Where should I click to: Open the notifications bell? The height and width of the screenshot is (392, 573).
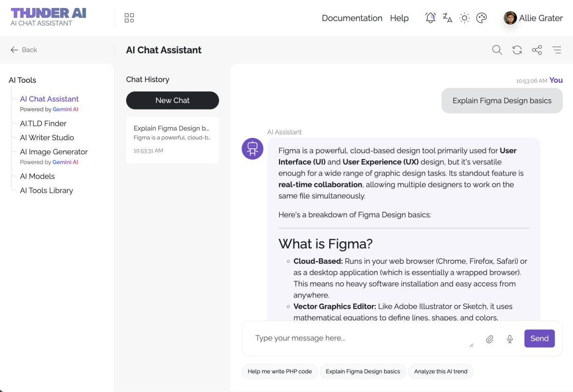[x=430, y=18]
